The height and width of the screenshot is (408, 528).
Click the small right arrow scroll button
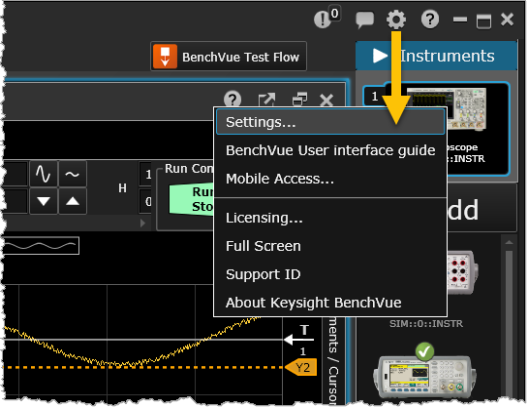tap(142, 223)
